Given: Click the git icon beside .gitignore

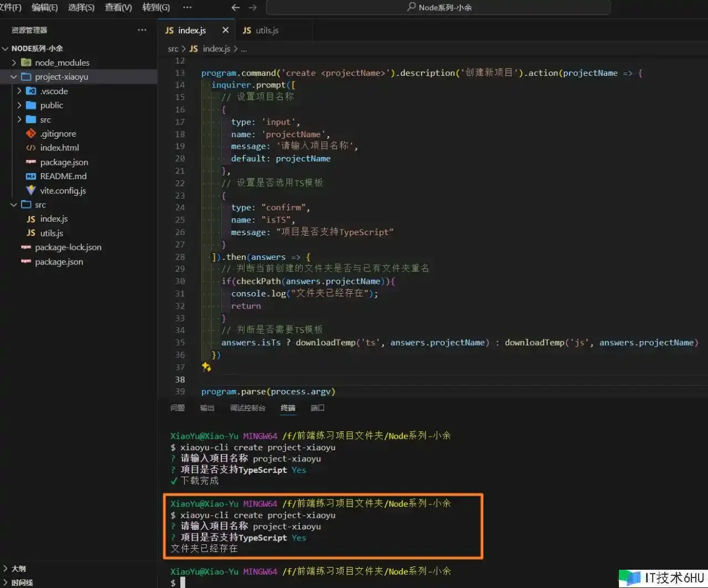Looking at the screenshot, I should (31, 133).
